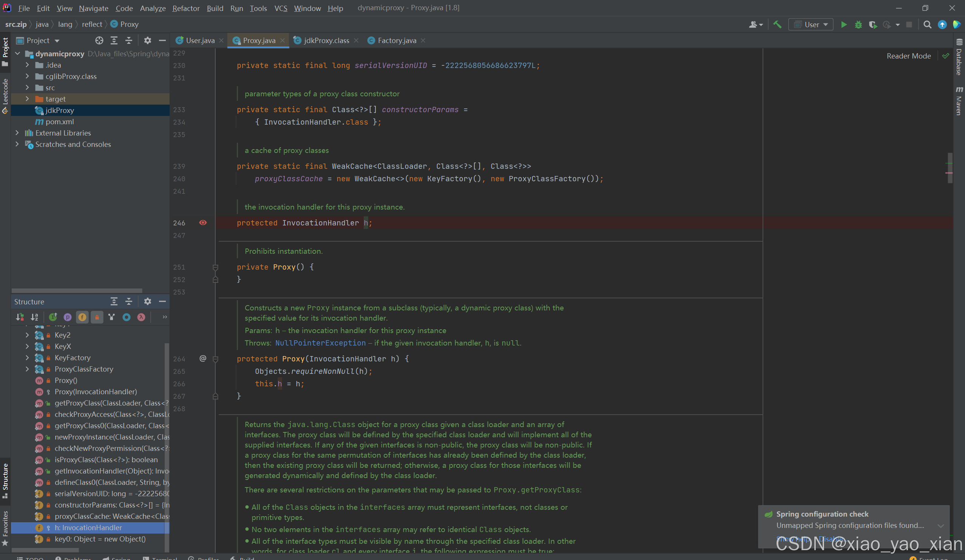Select pom.xml in the Project tree
Viewport: 965px width, 560px height.
59,122
